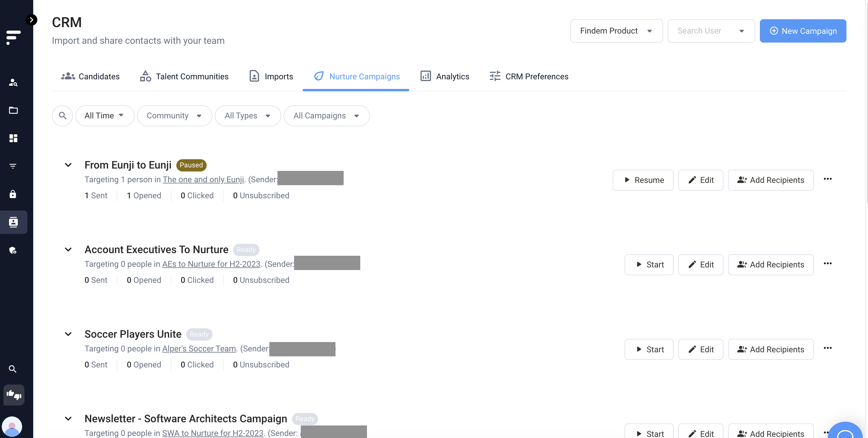Click the From Eunji to Eunji title

128,165
